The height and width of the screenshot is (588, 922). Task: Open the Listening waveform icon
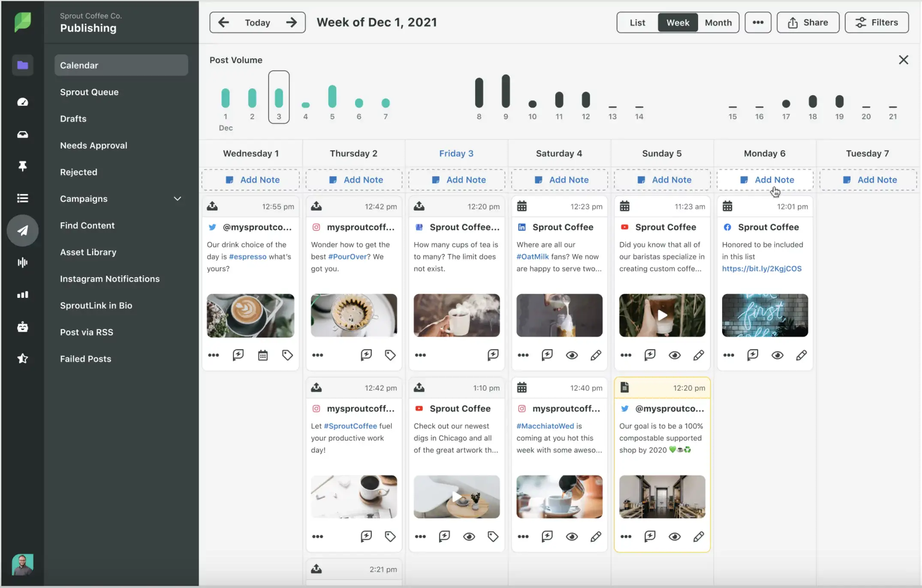click(22, 262)
